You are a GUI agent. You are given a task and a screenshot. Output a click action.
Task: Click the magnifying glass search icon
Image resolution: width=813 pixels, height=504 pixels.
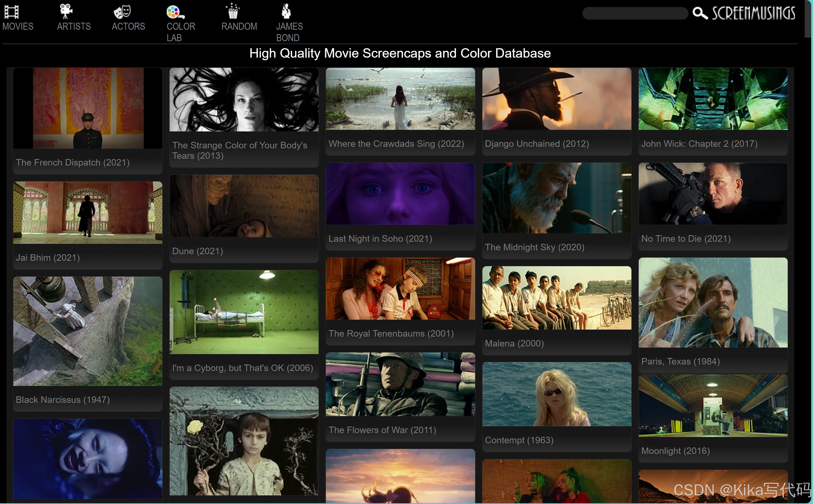(700, 13)
